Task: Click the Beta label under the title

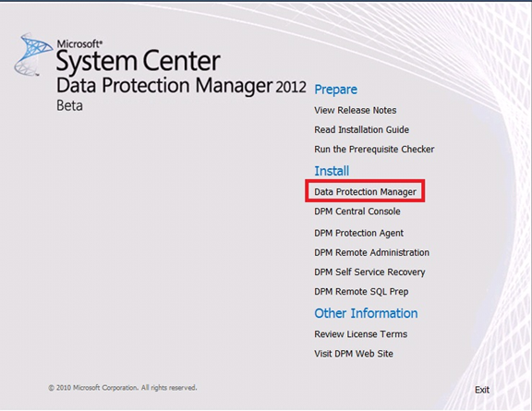Action: coord(69,105)
